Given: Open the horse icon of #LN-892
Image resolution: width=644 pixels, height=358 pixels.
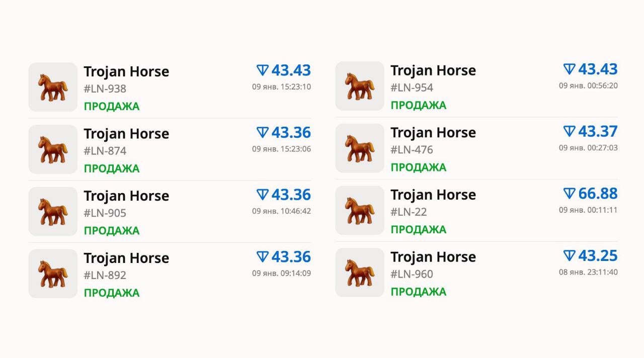Looking at the screenshot, I should pyautogui.click(x=53, y=274).
